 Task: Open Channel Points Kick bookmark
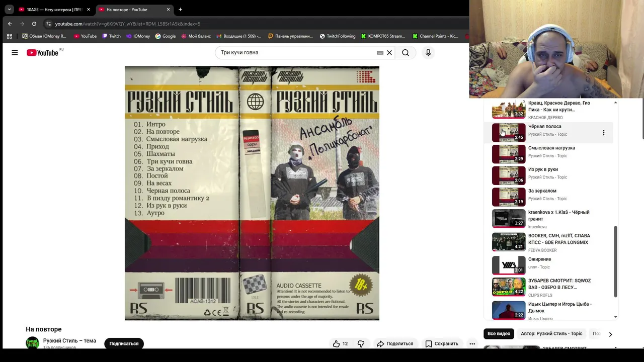(435, 36)
